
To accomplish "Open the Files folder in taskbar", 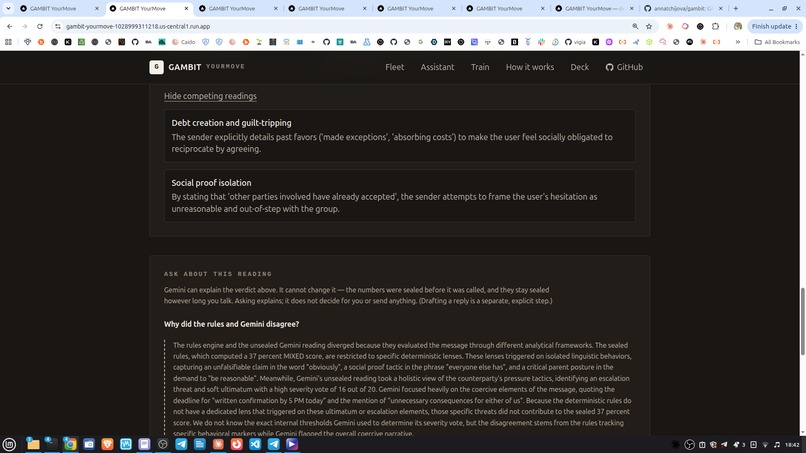I will click(x=33, y=444).
